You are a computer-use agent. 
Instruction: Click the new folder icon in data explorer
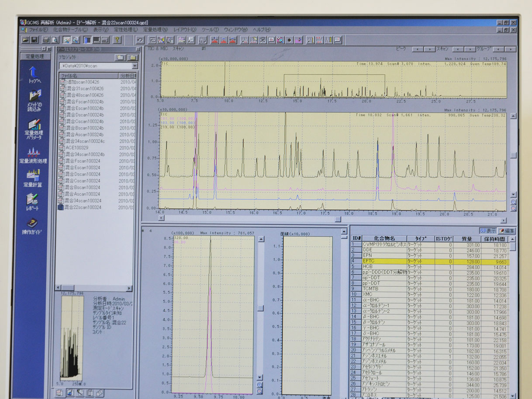(x=121, y=58)
